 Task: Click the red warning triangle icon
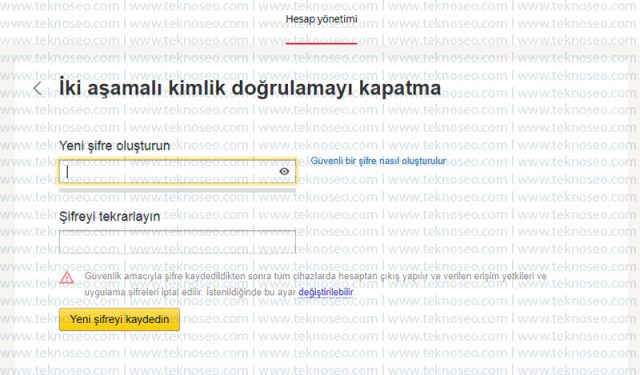[67, 278]
